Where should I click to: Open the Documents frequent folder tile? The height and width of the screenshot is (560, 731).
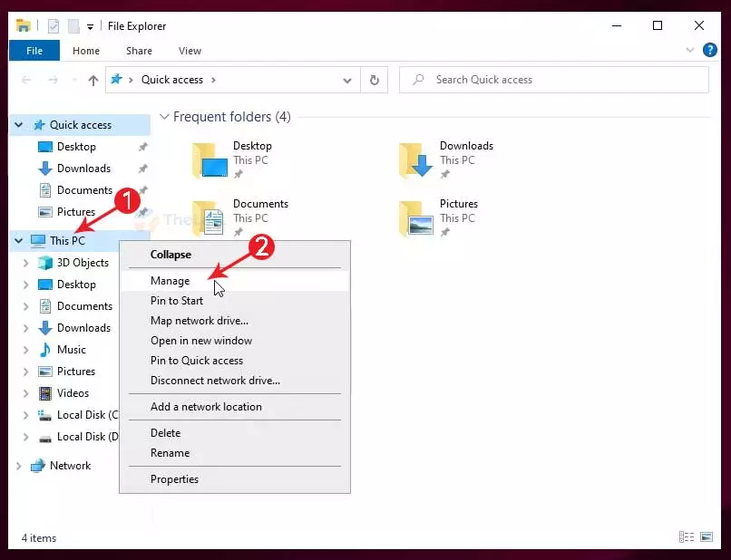pyautogui.click(x=240, y=218)
